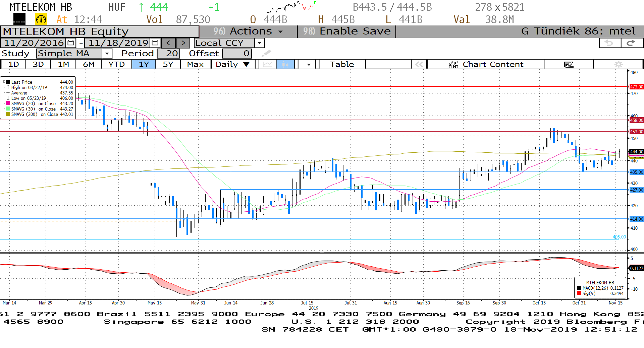The image size is (644, 348).
Task: Click Last Price black legend swatch
Action: point(8,82)
